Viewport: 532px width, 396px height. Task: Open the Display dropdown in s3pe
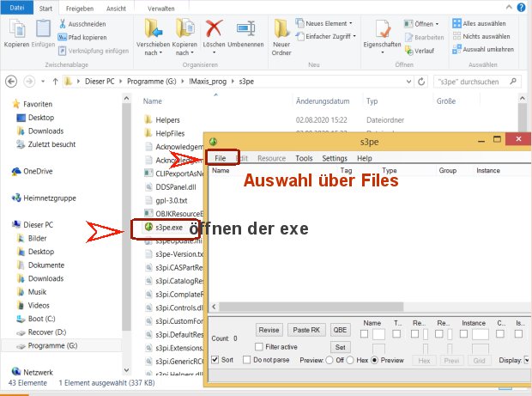coord(527,360)
